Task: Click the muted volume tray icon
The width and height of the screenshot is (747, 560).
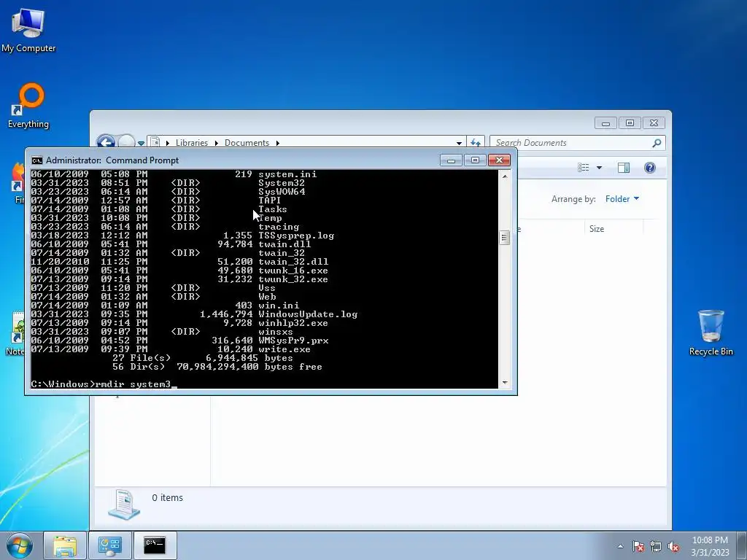Action: 673,546
